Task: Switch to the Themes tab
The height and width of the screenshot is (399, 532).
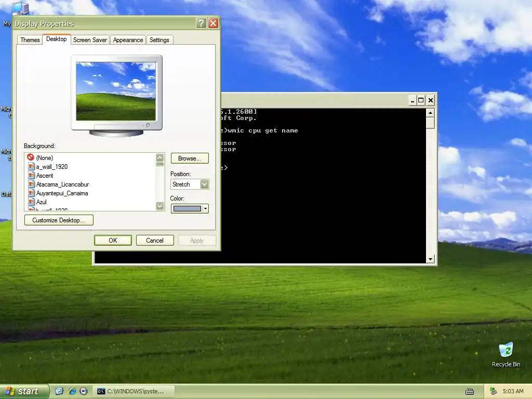Action: pyautogui.click(x=30, y=39)
